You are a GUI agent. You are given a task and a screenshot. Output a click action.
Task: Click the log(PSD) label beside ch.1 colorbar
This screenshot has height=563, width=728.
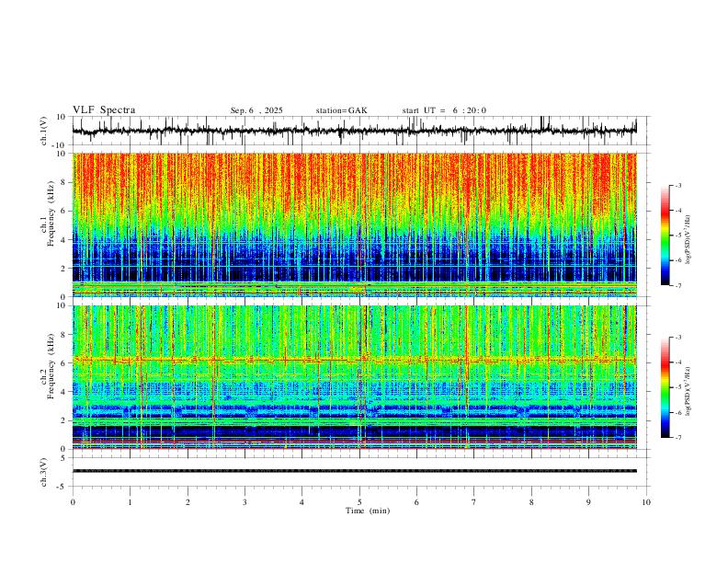click(x=688, y=240)
